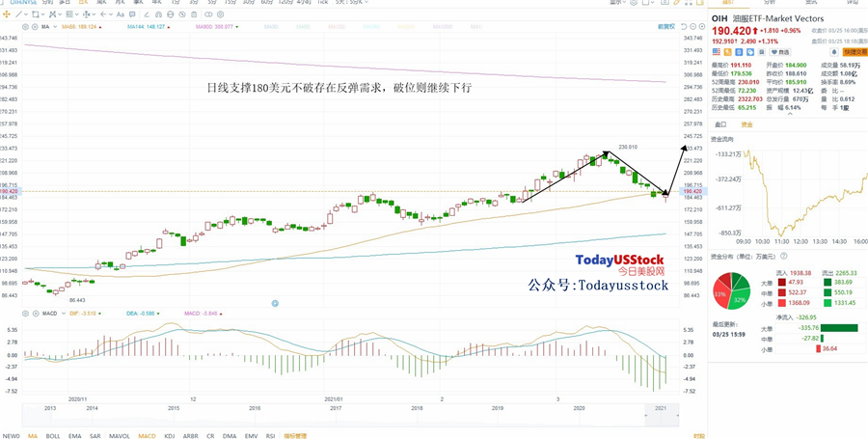The image size is (868, 439).
Task: Click timeline navigator left handle
Action: (x=648, y=415)
